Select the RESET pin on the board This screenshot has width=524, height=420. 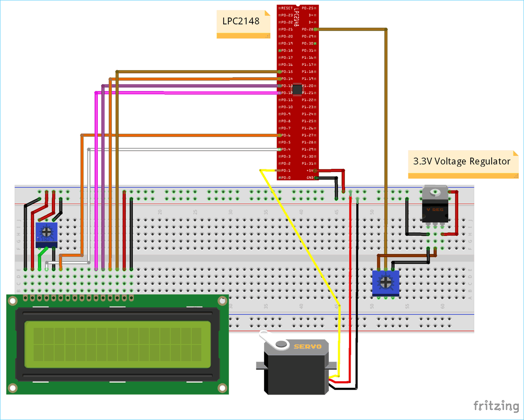[286, 8]
